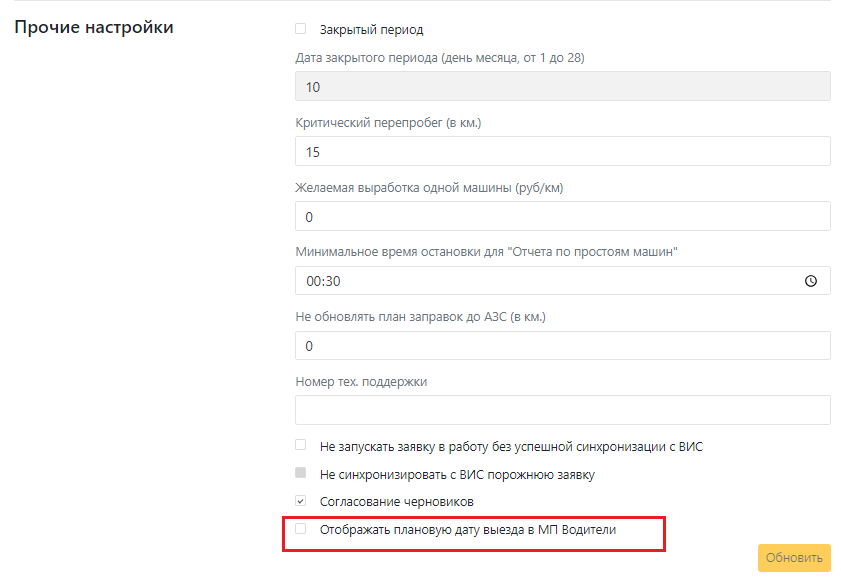Screen dimensions: 841x586
Task: Focus the empty Номер тех. поддержки field
Action: coord(563,410)
